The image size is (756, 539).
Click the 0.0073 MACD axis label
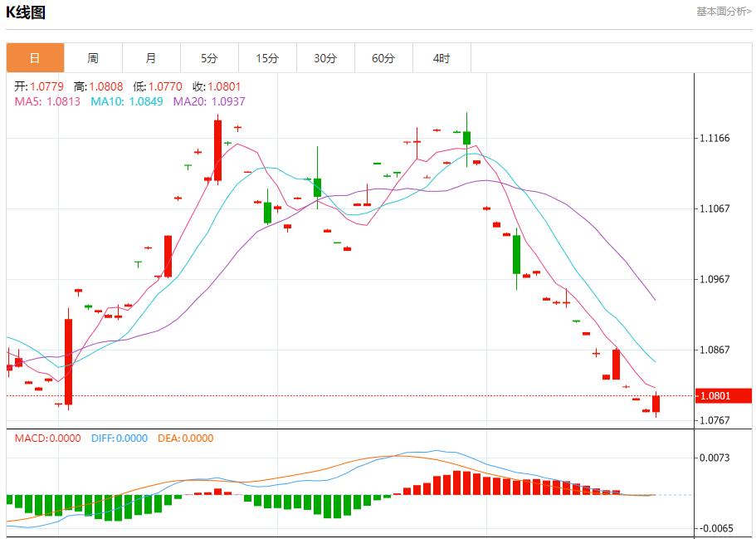point(715,458)
